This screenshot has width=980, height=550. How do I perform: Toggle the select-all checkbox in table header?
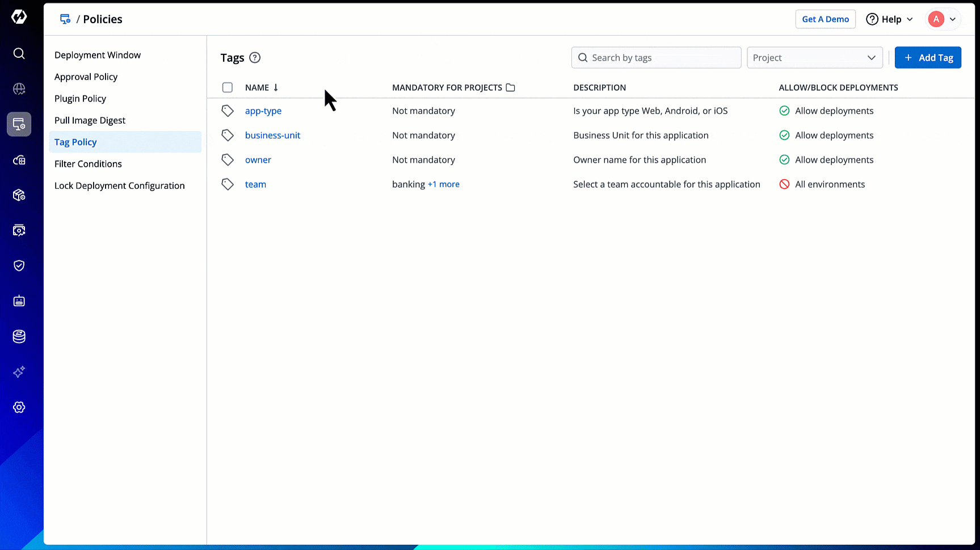[228, 87]
